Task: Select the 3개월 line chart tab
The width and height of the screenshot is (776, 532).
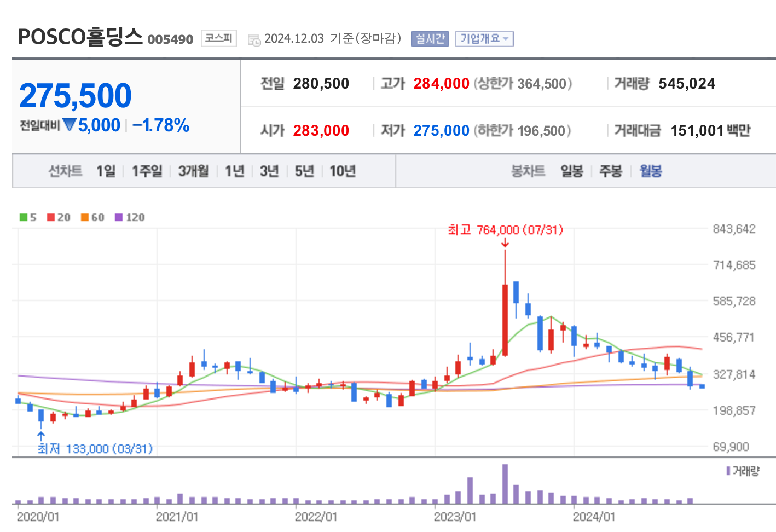Action: coord(193,171)
